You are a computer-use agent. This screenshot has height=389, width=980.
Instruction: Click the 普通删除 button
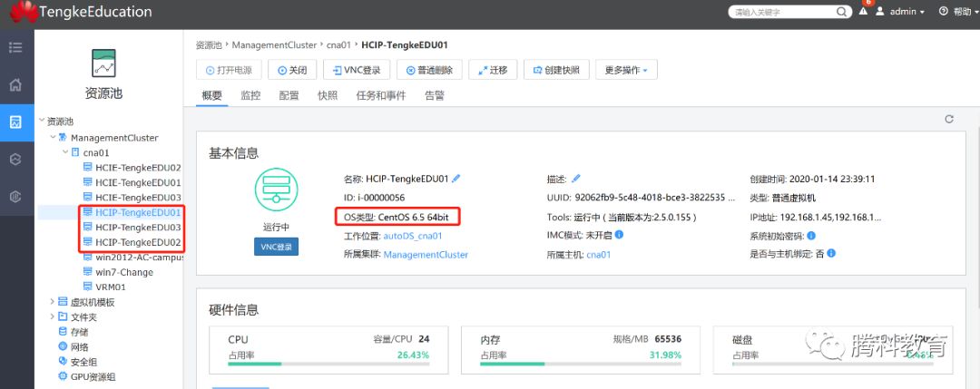click(429, 70)
